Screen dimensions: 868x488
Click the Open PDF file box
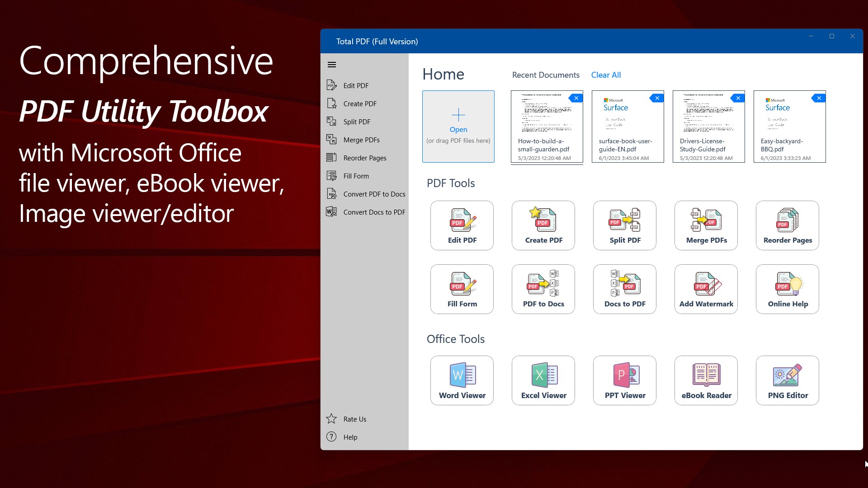pyautogui.click(x=458, y=127)
